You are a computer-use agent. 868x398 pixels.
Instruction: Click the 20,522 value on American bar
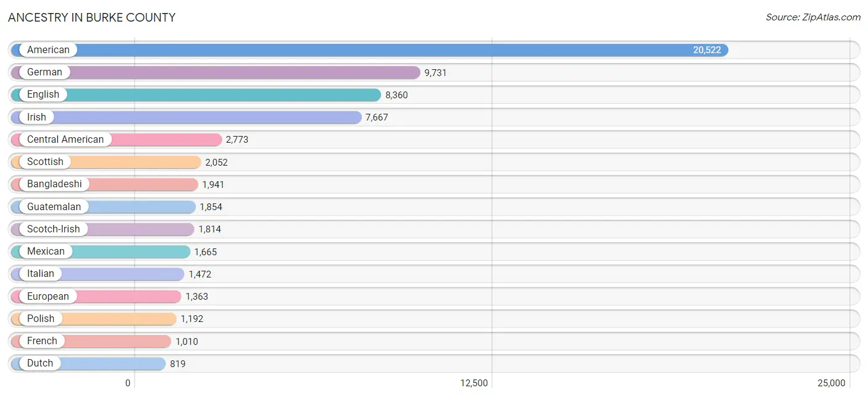pos(707,50)
